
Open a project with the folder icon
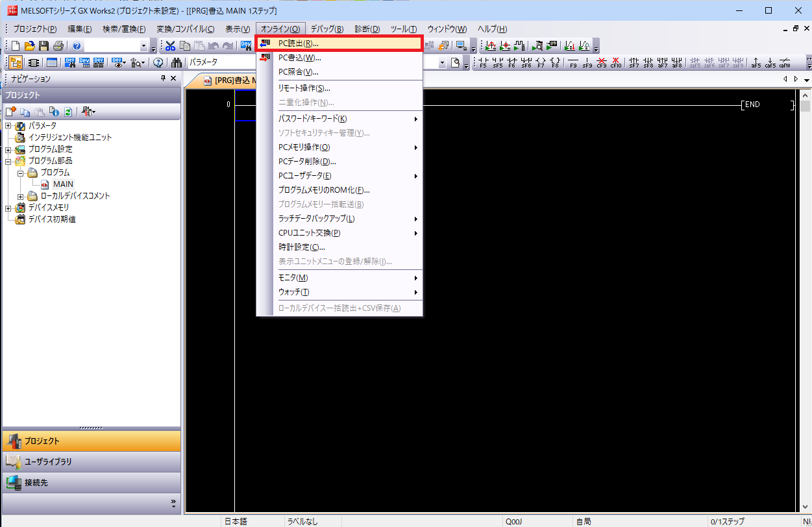[x=29, y=46]
